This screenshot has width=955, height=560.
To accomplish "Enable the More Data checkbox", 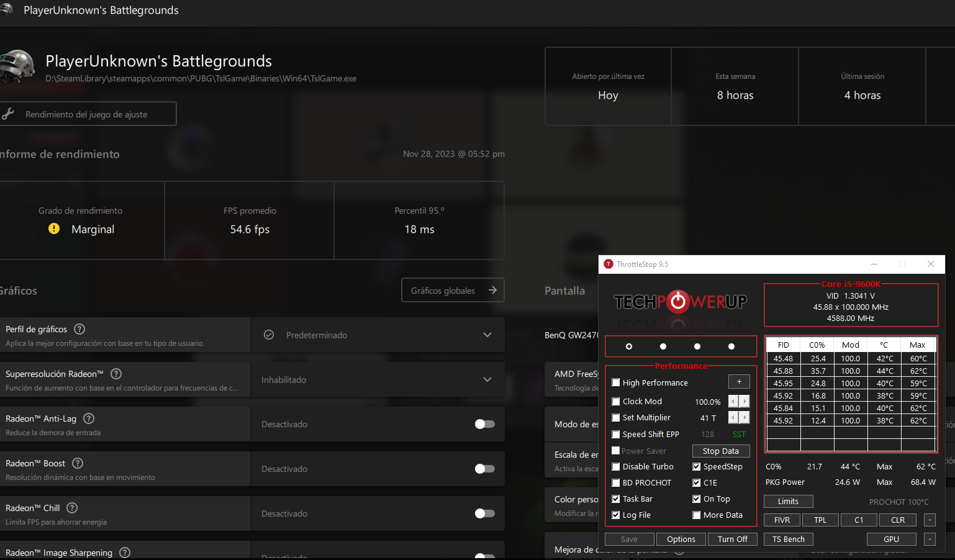I will tap(697, 515).
